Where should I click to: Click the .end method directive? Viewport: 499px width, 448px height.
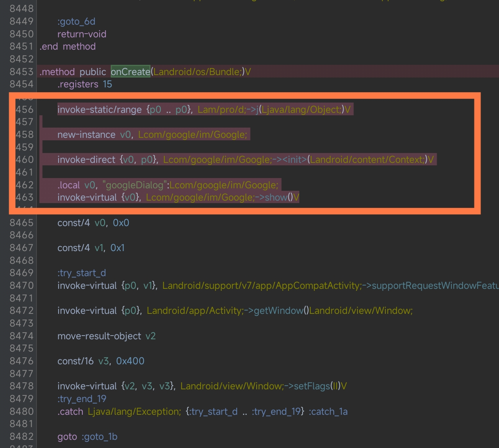click(68, 46)
